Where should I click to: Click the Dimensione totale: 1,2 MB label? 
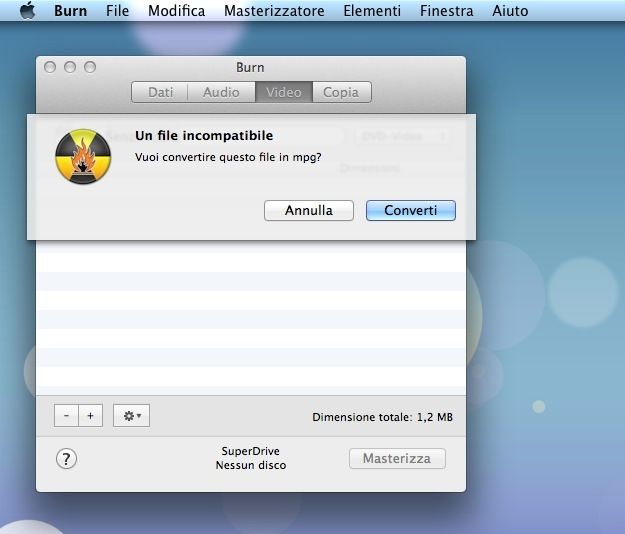[x=382, y=417]
